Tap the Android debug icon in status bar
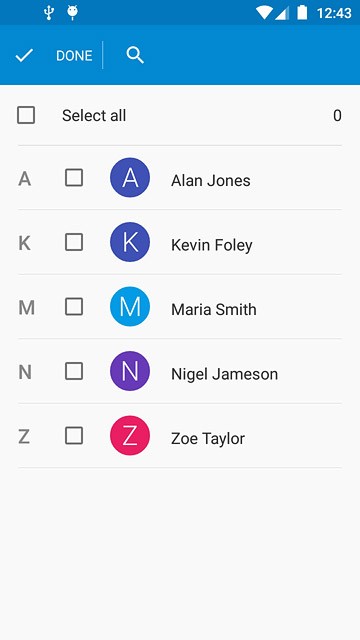Viewport: 360px width, 640px height. click(73, 13)
